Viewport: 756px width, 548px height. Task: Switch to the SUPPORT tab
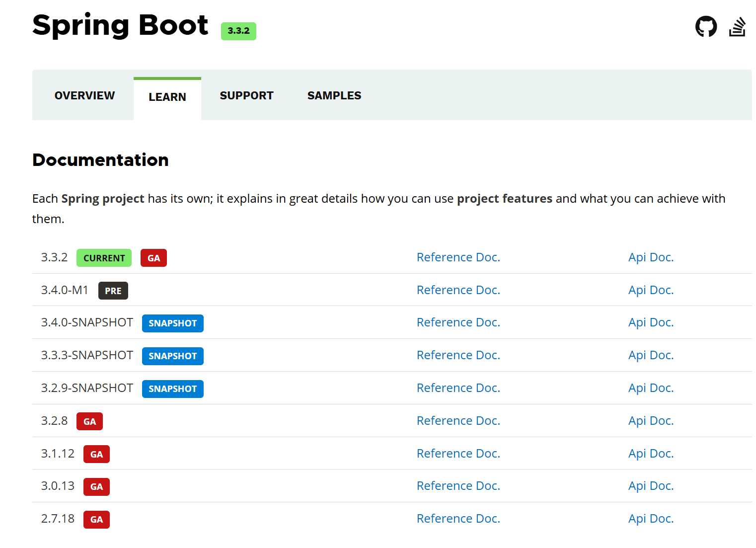pyautogui.click(x=246, y=95)
